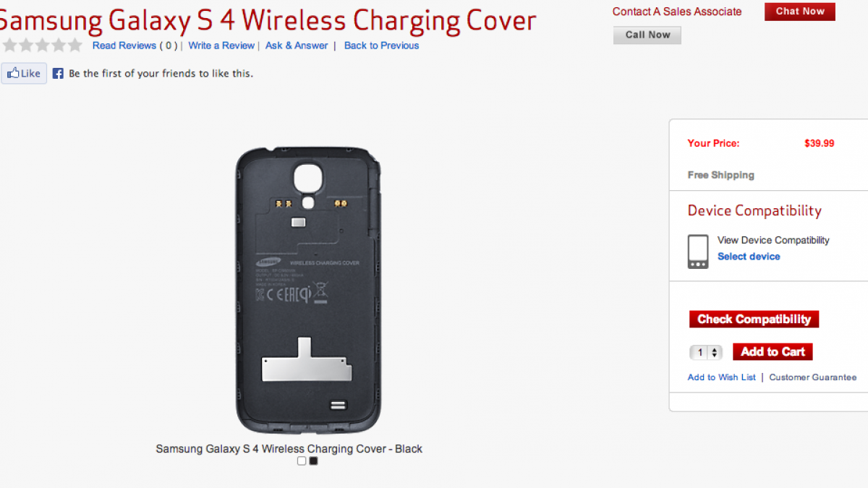Open the Ask & Answer link
This screenshot has height=488, width=868.
[297, 46]
